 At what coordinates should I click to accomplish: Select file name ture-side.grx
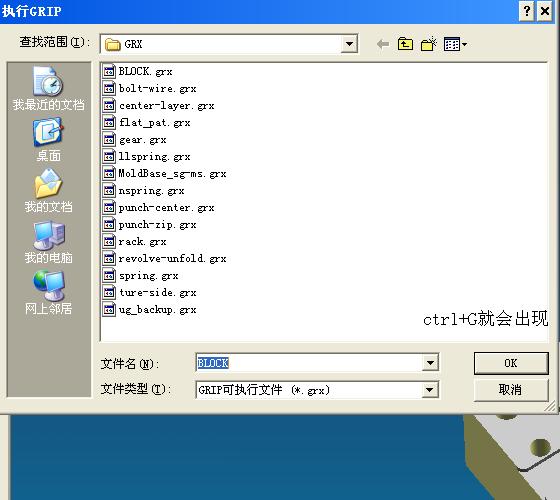(x=158, y=293)
